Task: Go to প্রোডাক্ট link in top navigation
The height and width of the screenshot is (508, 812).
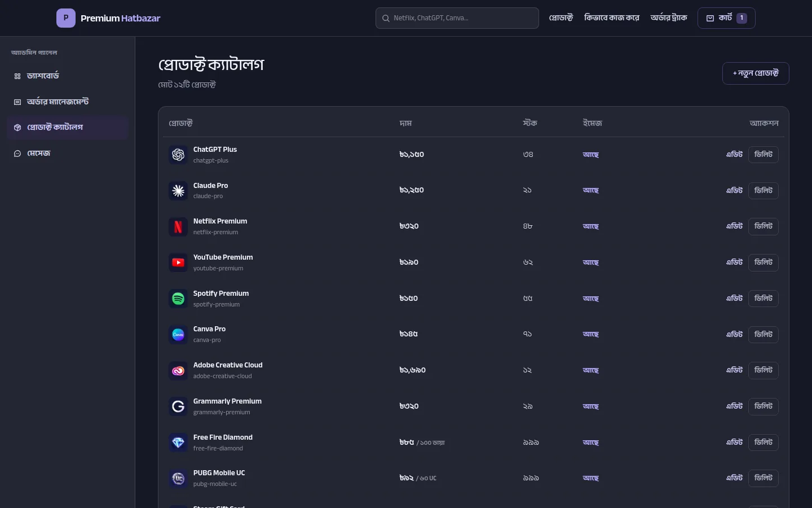Action: [x=561, y=18]
